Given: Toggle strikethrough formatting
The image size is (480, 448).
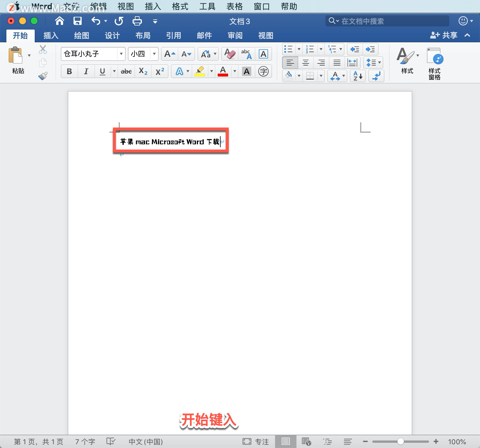Looking at the screenshot, I should tap(126, 71).
